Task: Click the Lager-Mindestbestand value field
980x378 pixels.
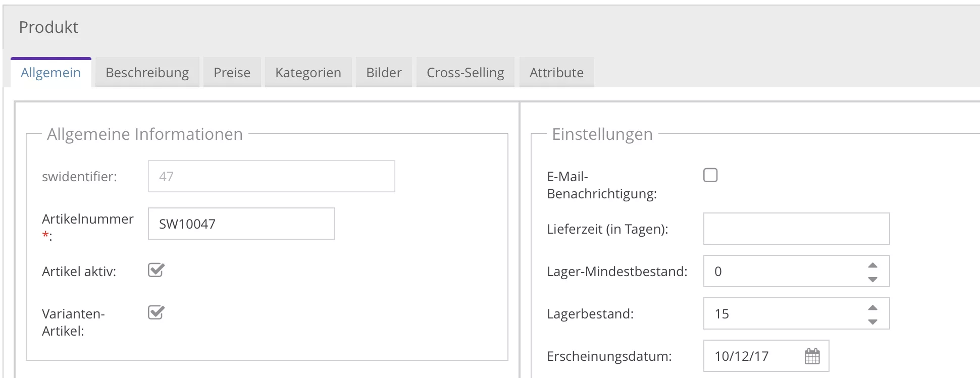Action: point(783,272)
